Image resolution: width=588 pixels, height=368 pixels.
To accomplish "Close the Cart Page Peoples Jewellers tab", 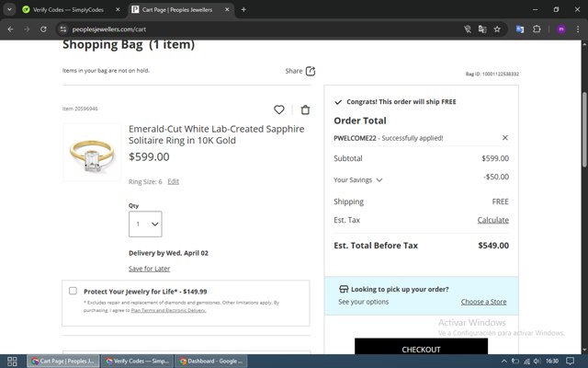I will coord(227,10).
